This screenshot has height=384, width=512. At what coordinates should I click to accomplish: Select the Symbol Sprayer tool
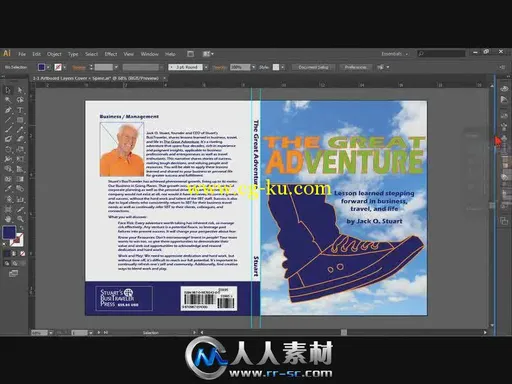8,199
